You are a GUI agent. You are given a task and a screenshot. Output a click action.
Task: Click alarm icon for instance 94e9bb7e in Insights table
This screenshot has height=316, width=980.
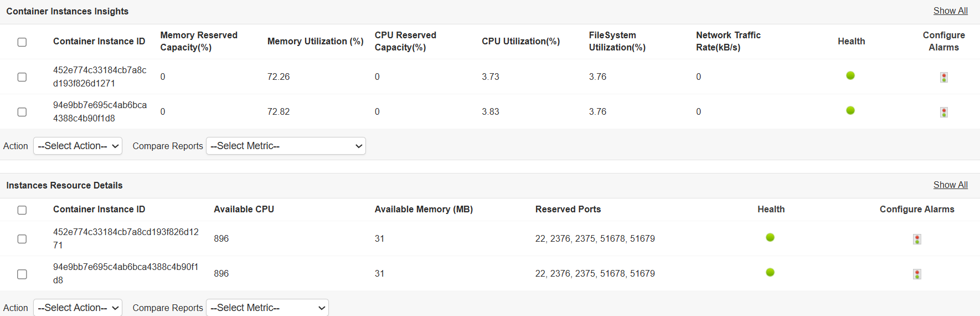pyautogui.click(x=943, y=112)
